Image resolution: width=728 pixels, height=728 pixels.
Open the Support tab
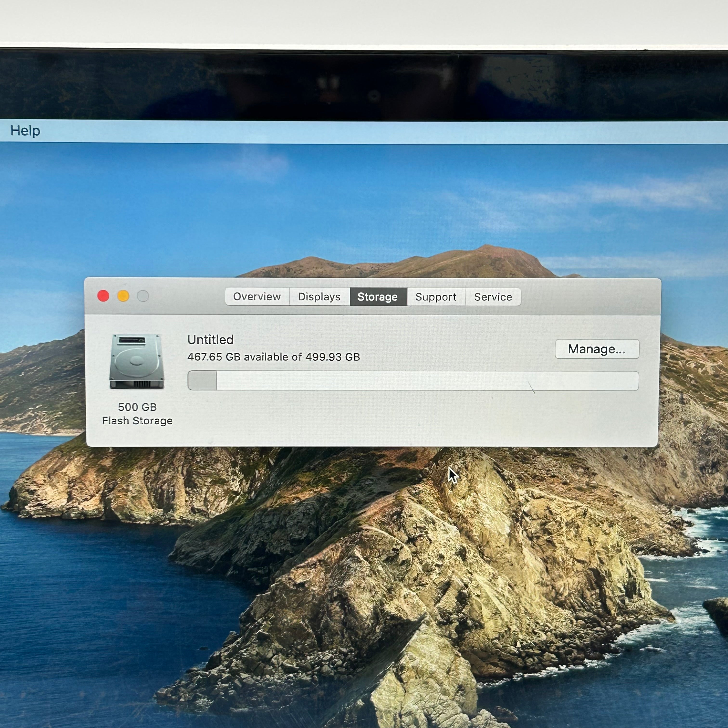point(436,297)
